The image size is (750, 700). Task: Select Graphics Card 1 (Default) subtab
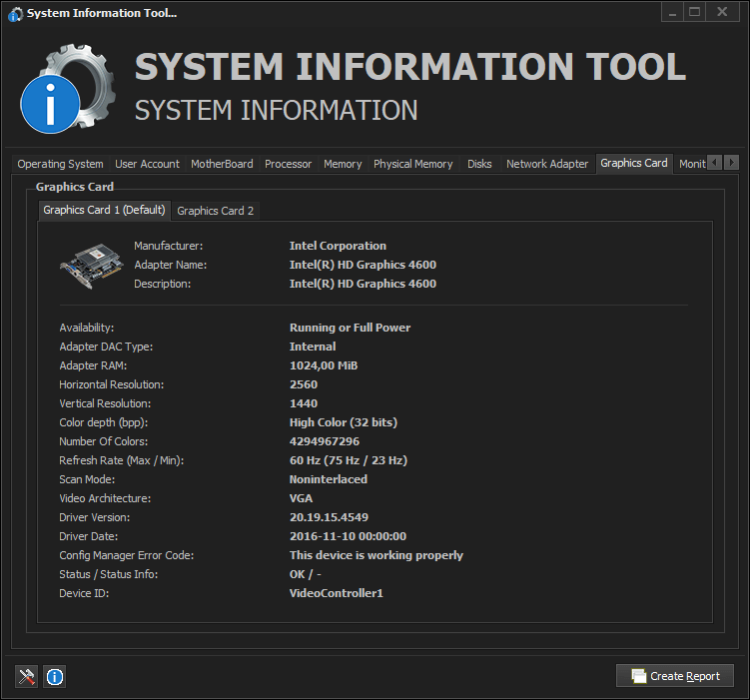pyautogui.click(x=104, y=210)
